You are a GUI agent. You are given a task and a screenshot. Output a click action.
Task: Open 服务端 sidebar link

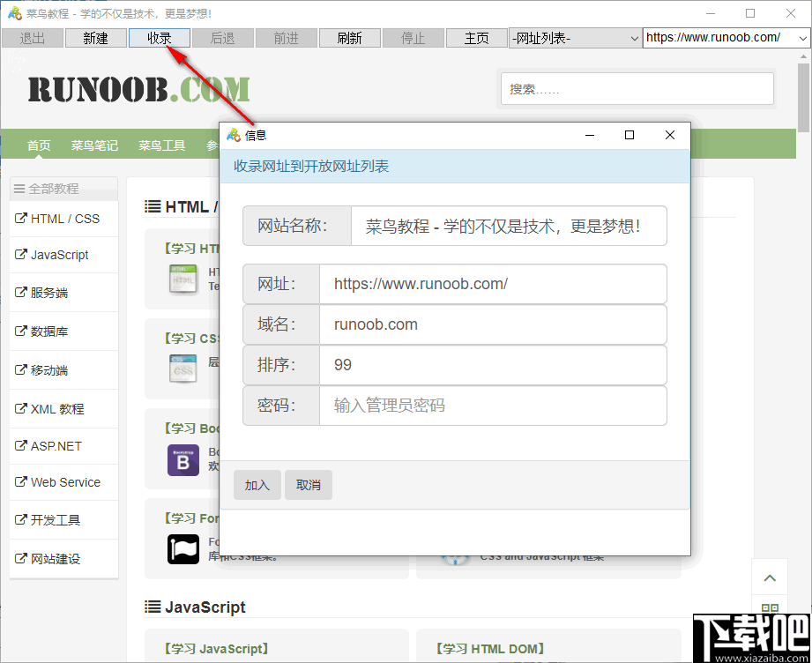tap(63, 293)
